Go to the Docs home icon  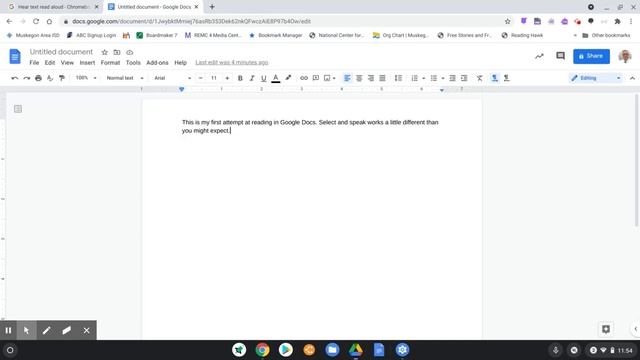pyautogui.click(x=15, y=56)
